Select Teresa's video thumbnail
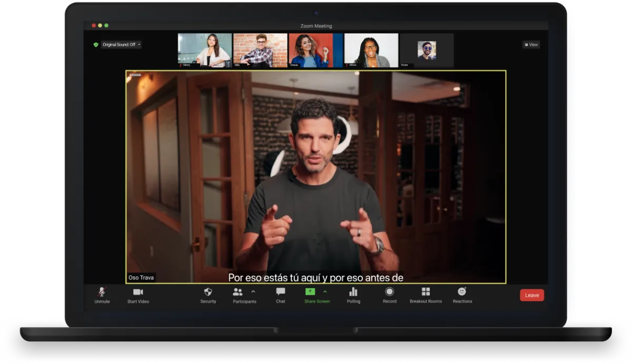Screen dimensions: 632x364 click(x=315, y=51)
